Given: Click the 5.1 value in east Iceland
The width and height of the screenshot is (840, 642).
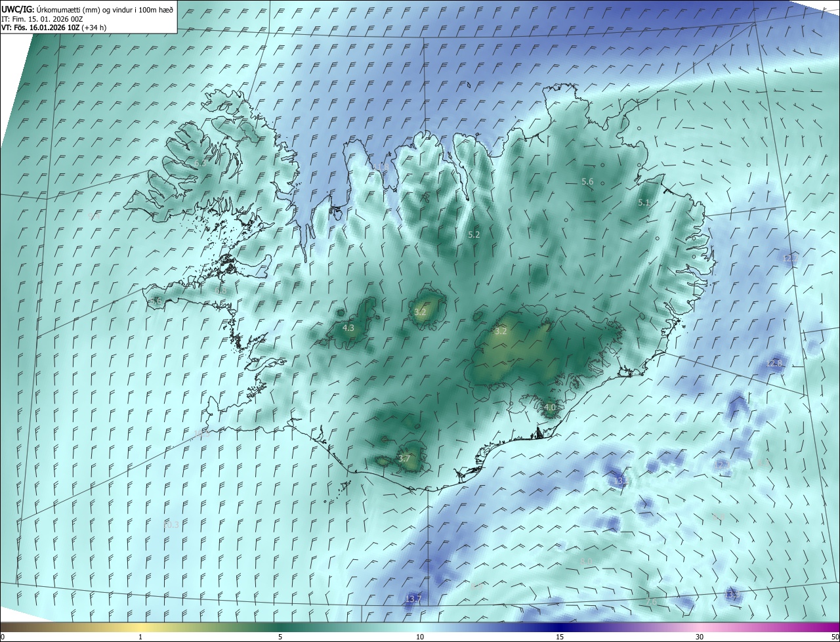Looking at the screenshot, I should tap(644, 203).
